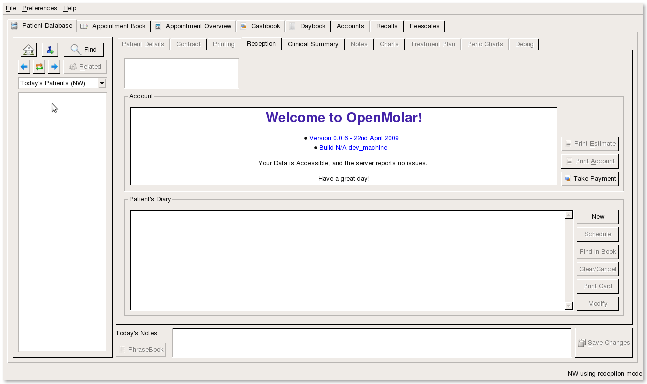Select the Patient Details sub-tab

[143, 44]
